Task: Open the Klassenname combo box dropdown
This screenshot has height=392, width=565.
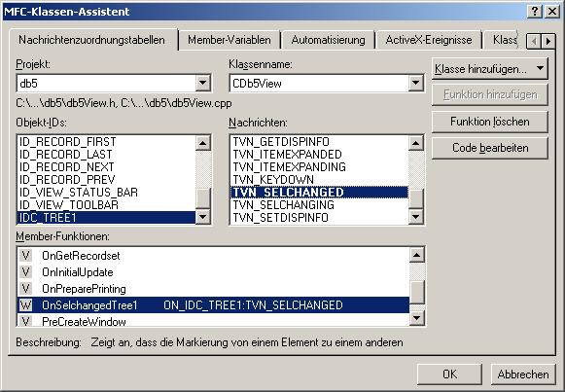Action: pos(416,84)
